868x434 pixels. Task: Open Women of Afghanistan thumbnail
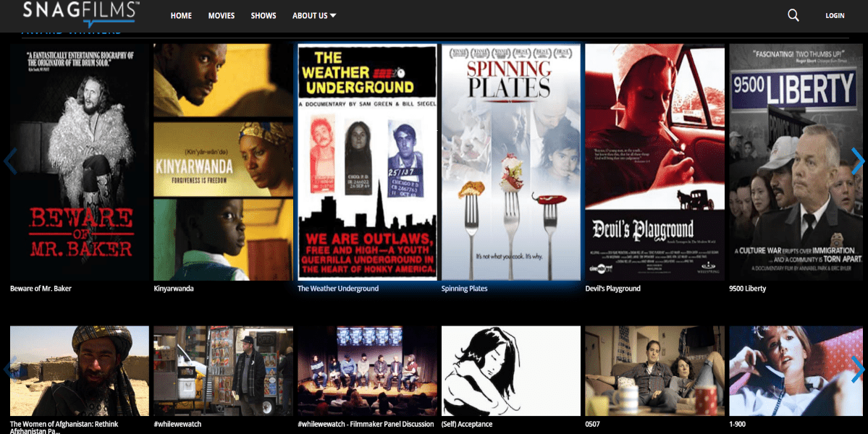79,371
